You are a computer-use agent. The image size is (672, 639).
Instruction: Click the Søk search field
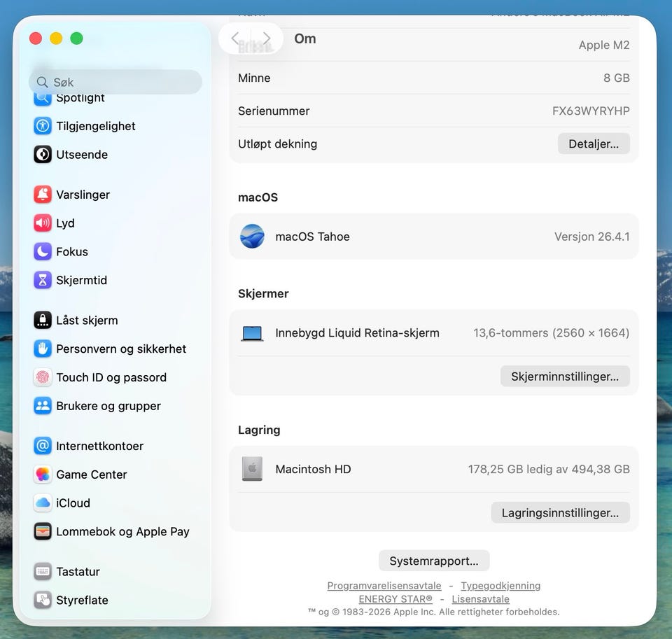tap(115, 82)
